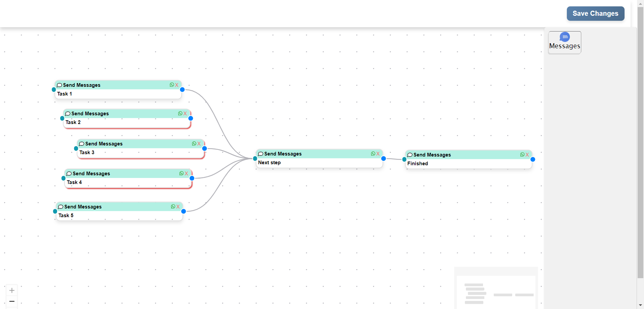Click WhatsApp icon on Task 2 node
This screenshot has width=644, height=309.
(x=180, y=114)
